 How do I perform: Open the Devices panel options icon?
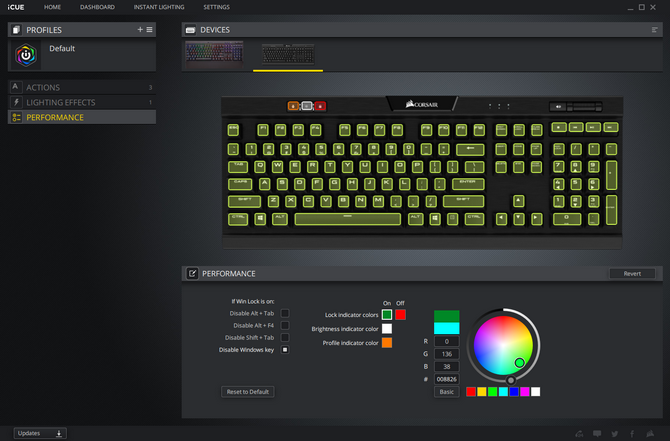[654, 29]
